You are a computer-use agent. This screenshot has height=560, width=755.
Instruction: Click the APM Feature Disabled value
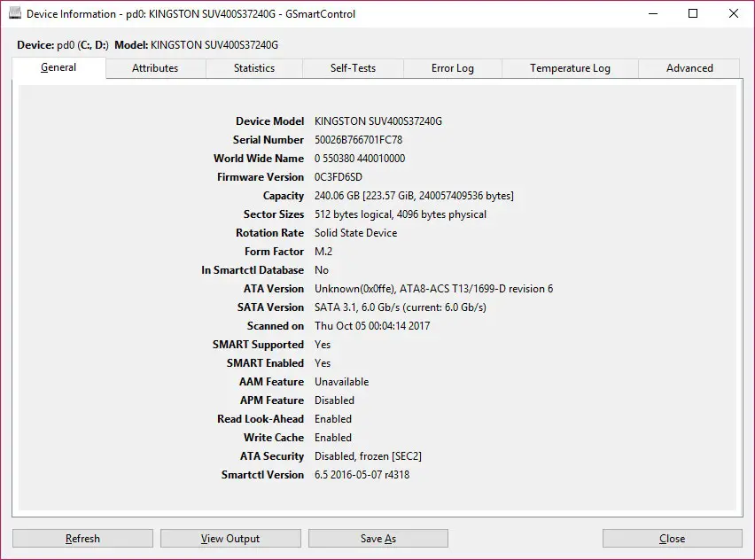pyautogui.click(x=334, y=401)
